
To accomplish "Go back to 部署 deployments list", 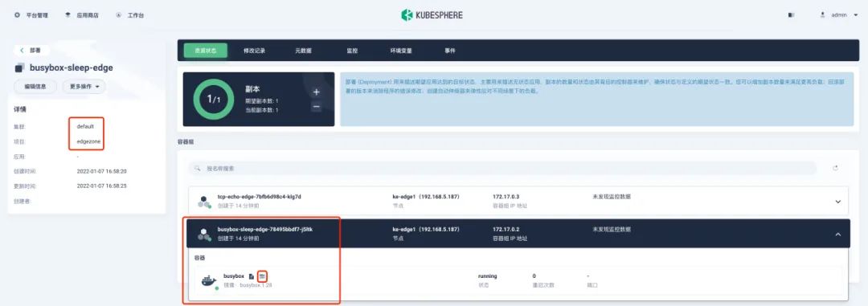I will click(x=31, y=50).
